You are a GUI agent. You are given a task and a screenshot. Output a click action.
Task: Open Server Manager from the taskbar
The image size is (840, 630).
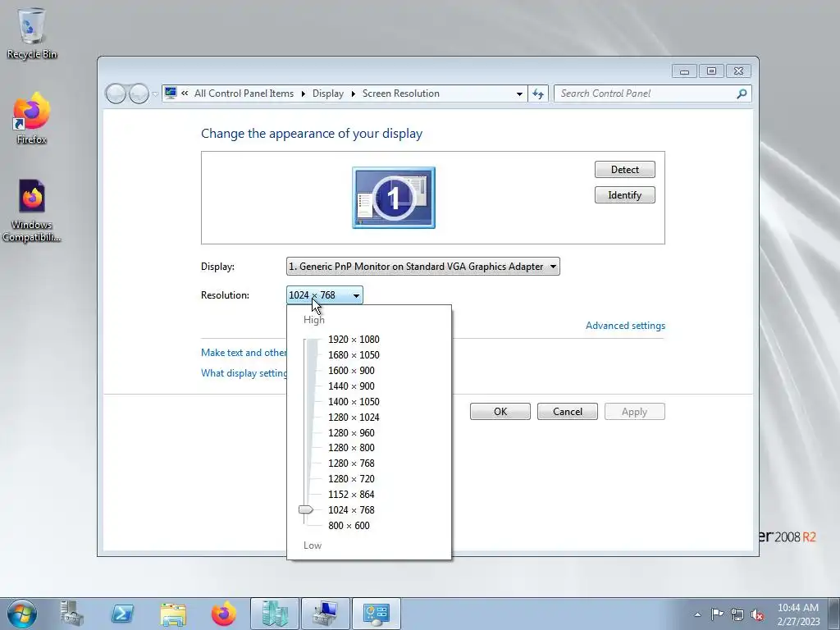[72, 614]
